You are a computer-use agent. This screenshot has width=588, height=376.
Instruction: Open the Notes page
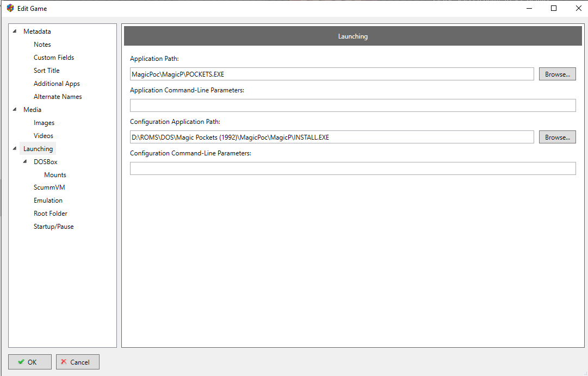click(x=42, y=45)
